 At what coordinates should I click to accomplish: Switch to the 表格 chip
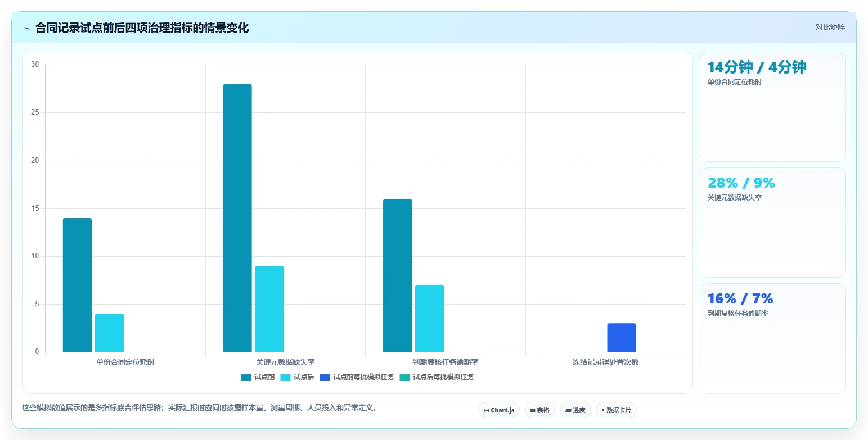click(539, 410)
